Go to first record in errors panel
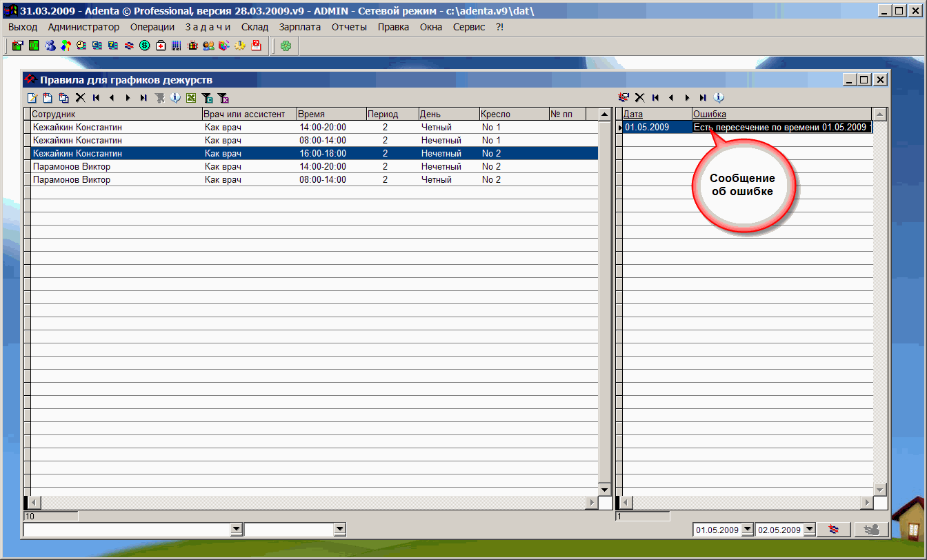The height and width of the screenshot is (560, 927). 655,98
